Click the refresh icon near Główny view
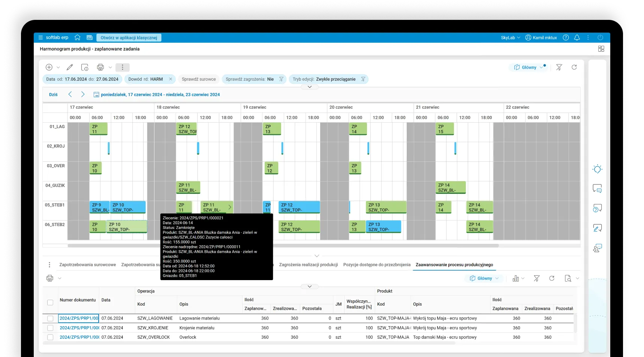 click(574, 67)
